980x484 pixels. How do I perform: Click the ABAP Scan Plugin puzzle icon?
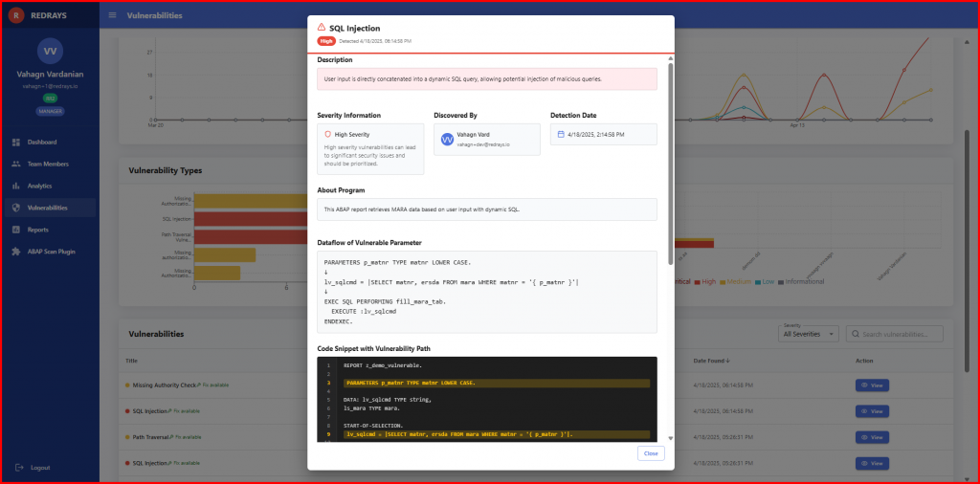(x=16, y=251)
